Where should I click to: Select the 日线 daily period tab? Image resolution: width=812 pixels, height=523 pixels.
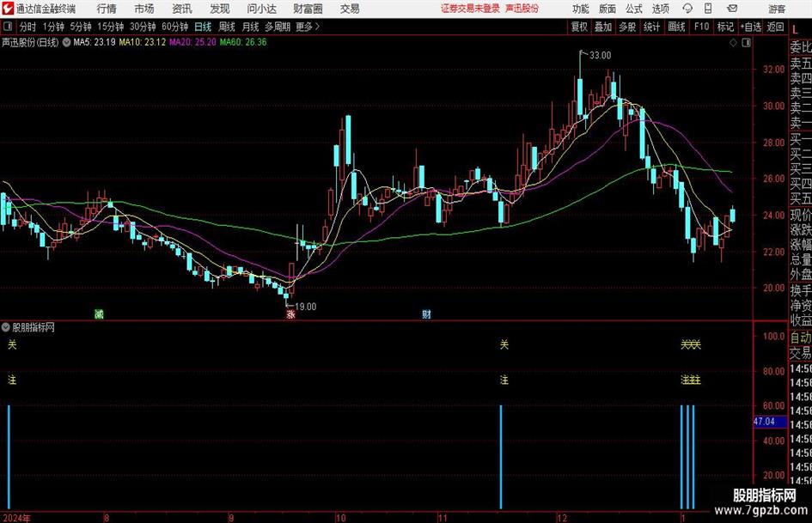coord(203,27)
